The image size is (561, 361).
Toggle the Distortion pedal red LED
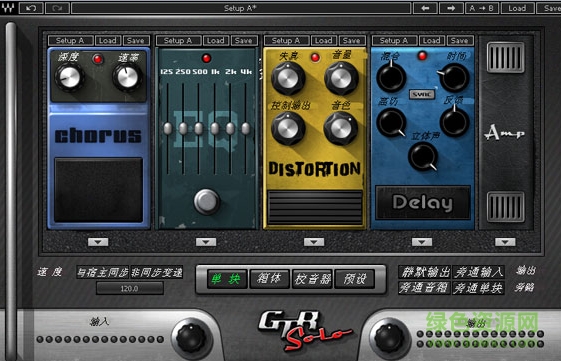tap(315, 57)
